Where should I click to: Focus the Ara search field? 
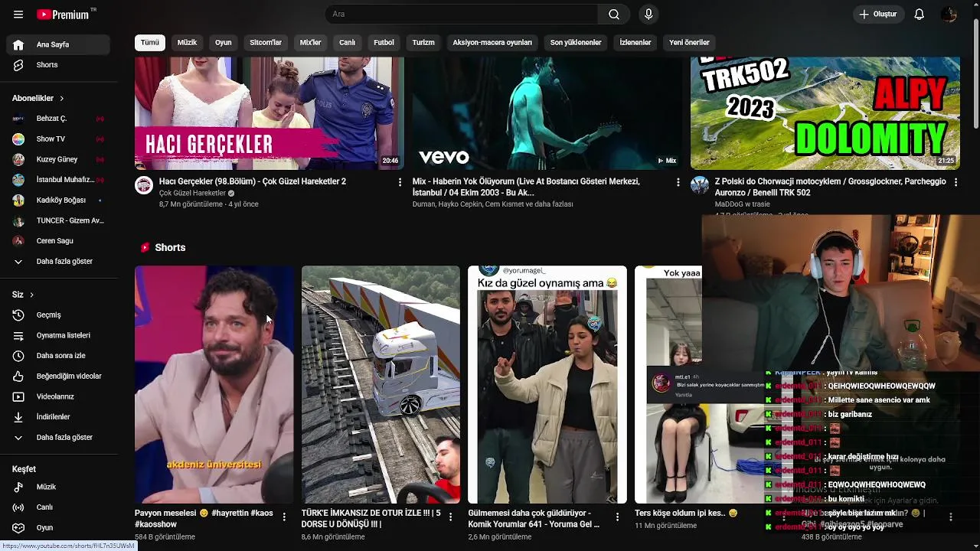[461, 14]
